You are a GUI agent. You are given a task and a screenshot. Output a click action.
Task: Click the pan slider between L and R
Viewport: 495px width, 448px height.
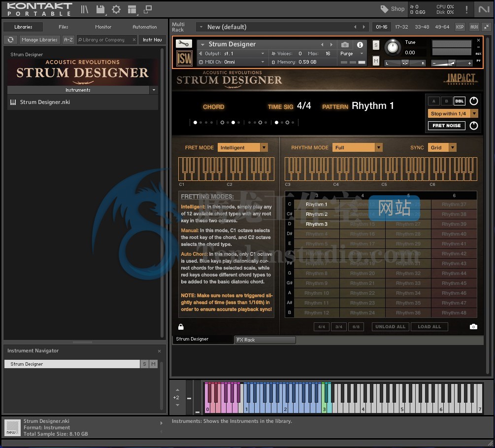(x=405, y=63)
